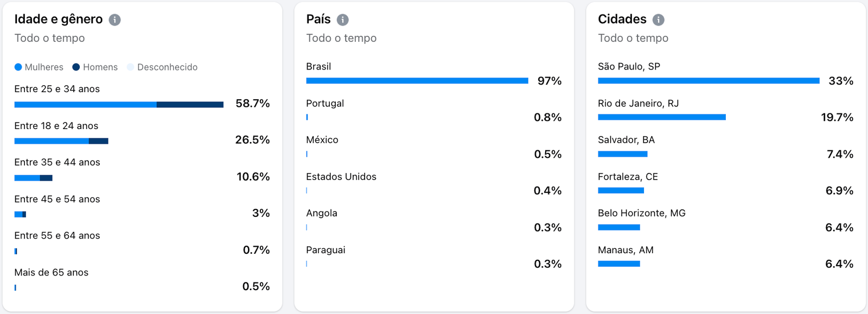Select the Homens legend label
Screen dimensions: 868x314
point(100,67)
